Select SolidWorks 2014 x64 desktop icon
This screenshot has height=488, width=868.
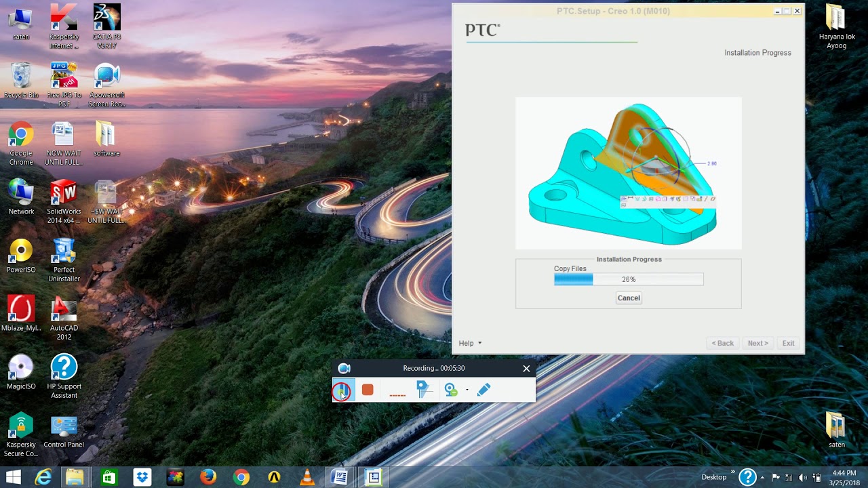pyautogui.click(x=64, y=202)
